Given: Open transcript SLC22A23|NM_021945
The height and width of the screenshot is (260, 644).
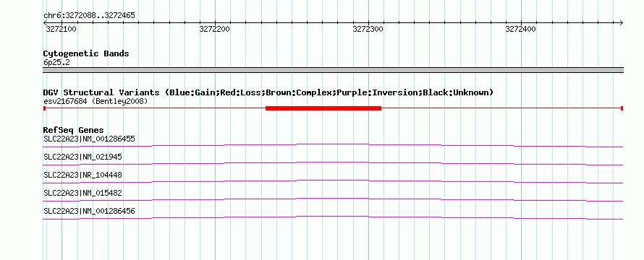Looking at the screenshot, I should tap(82, 157).
